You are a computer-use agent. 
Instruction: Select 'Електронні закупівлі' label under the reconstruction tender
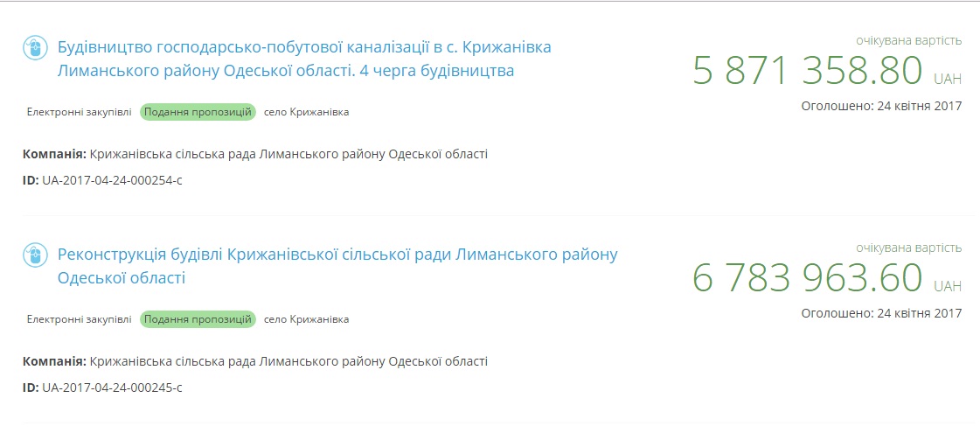pyautogui.click(x=80, y=319)
